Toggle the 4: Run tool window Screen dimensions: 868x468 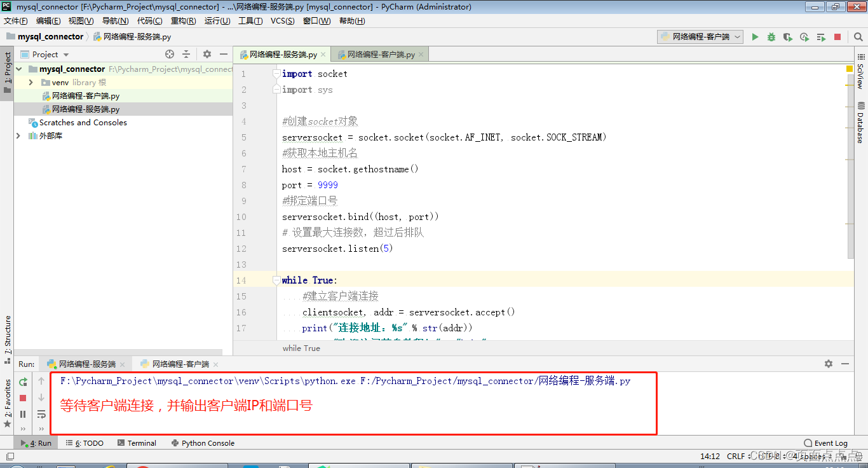pyautogui.click(x=37, y=443)
